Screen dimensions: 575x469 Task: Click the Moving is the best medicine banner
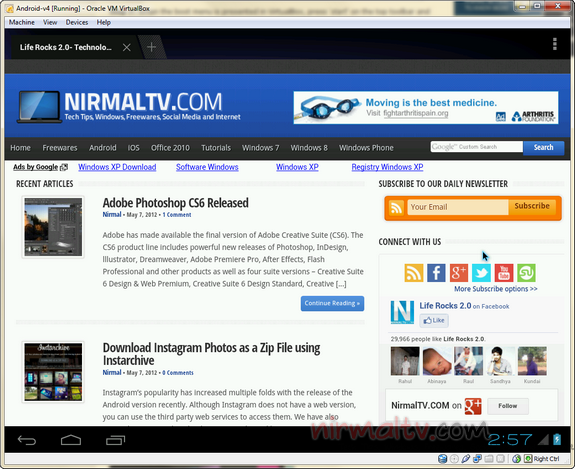[x=426, y=107]
